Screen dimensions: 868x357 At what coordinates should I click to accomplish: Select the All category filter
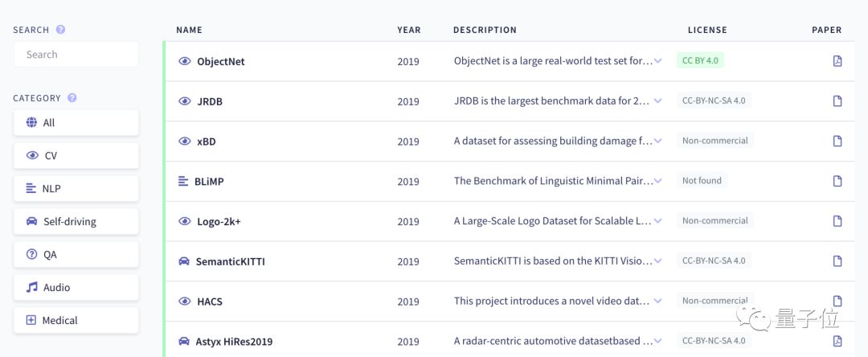coord(76,123)
